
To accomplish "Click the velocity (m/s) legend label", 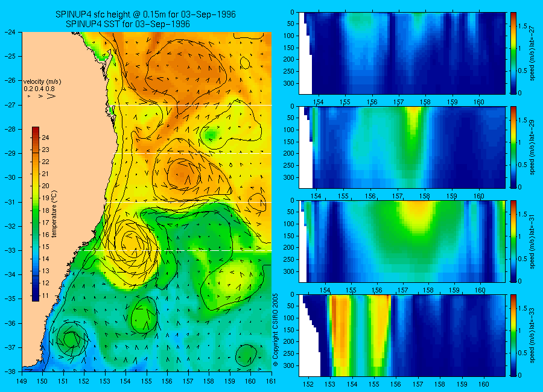I will tap(42, 82).
